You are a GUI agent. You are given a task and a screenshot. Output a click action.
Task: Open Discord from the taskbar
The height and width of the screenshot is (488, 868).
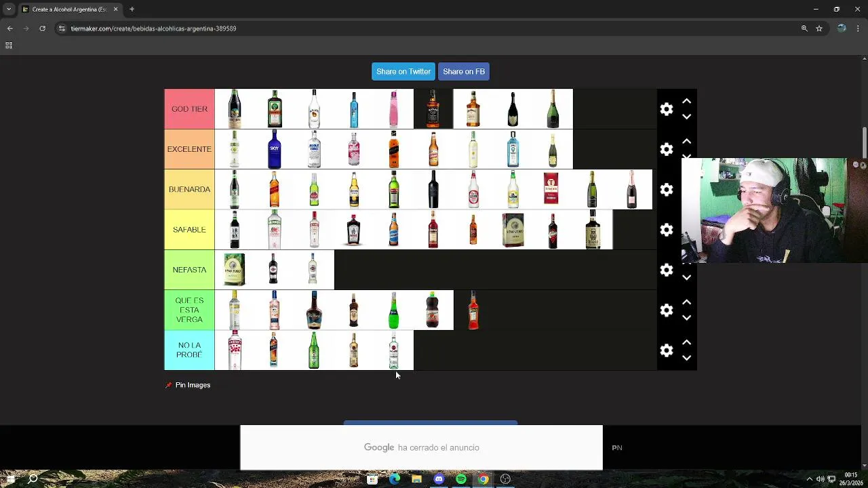439,479
